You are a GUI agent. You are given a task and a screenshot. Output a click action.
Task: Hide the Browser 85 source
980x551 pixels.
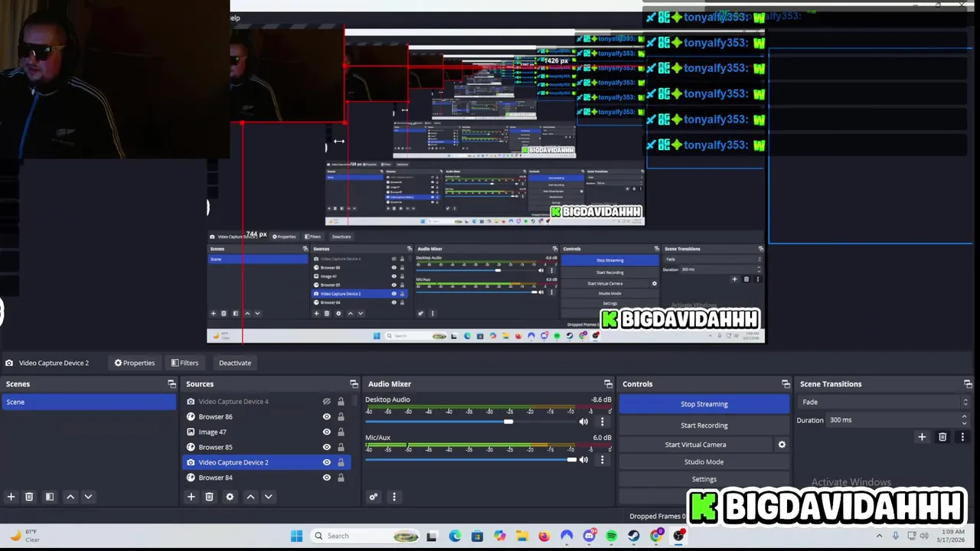[x=327, y=447]
